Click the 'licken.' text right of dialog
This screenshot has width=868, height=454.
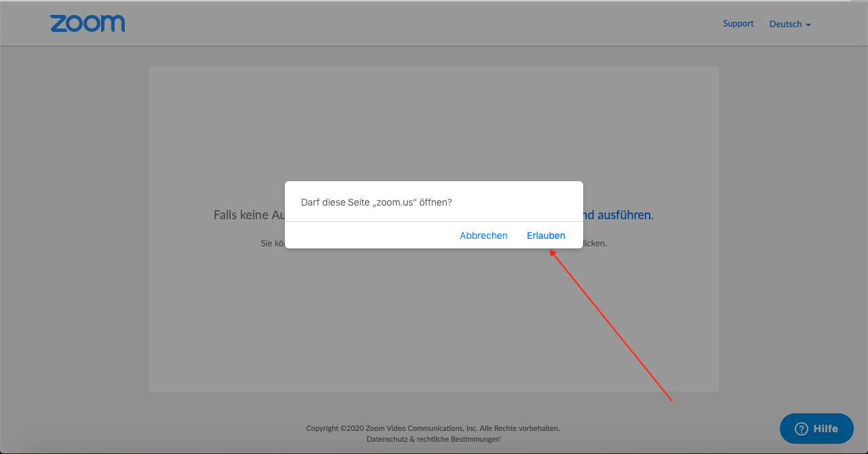pos(595,243)
